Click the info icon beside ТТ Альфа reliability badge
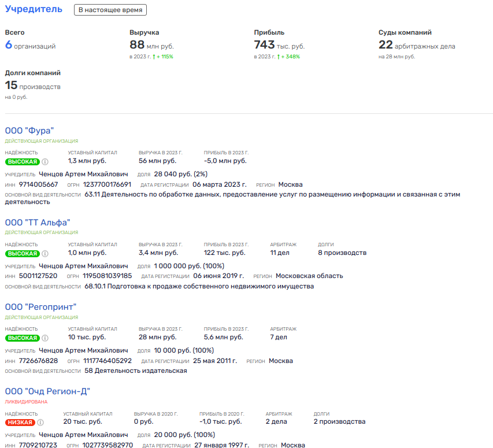 pos(45,253)
